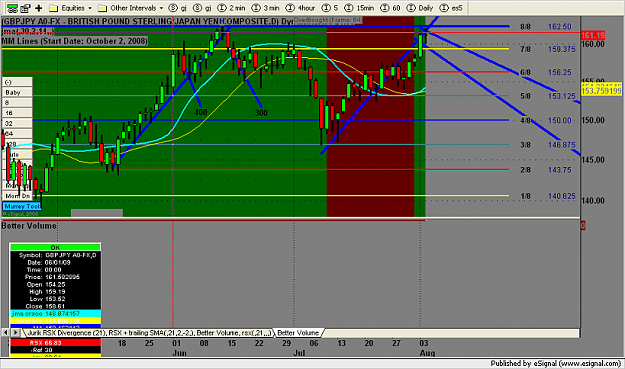The height and width of the screenshot is (369, 625).
Task: Click the cyan Murrey Tool button
Action: tap(22, 206)
